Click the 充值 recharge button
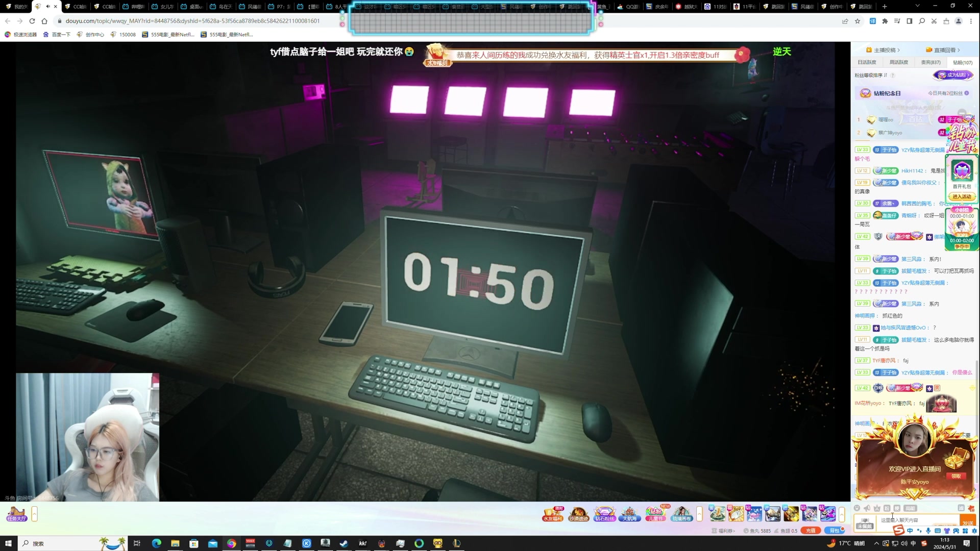The height and width of the screenshot is (551, 980). click(x=811, y=531)
